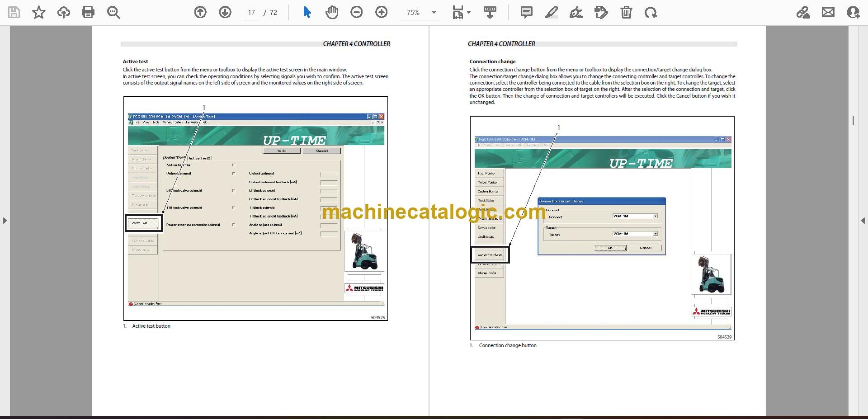Click the 'Active test' section heading

[x=135, y=61]
